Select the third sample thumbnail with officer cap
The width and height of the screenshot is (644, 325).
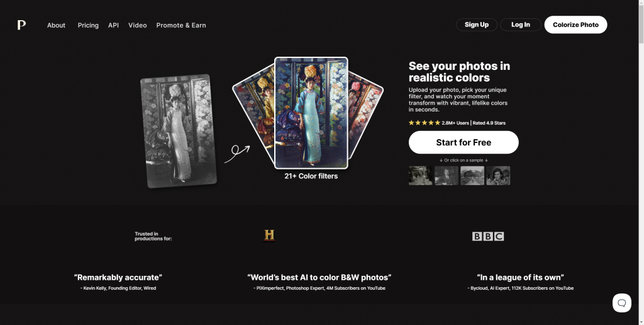pyautogui.click(x=472, y=176)
